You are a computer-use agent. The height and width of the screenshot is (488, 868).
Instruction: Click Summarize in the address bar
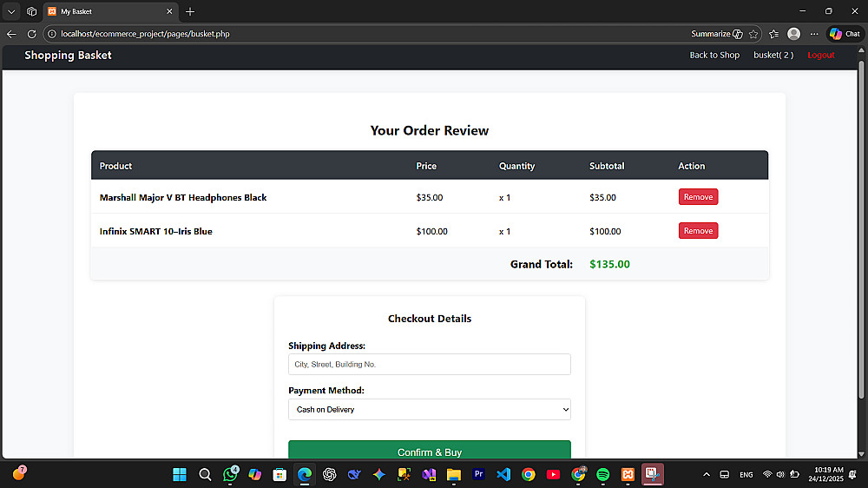716,34
